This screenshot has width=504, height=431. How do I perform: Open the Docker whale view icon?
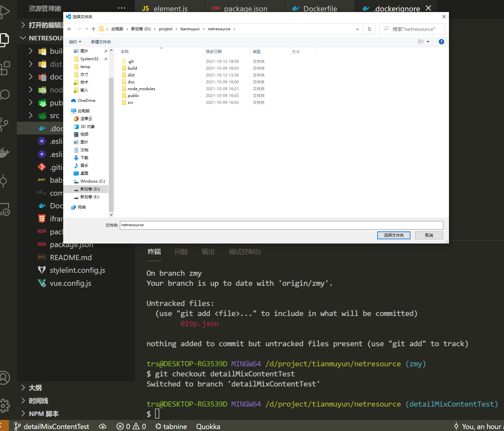point(4,152)
